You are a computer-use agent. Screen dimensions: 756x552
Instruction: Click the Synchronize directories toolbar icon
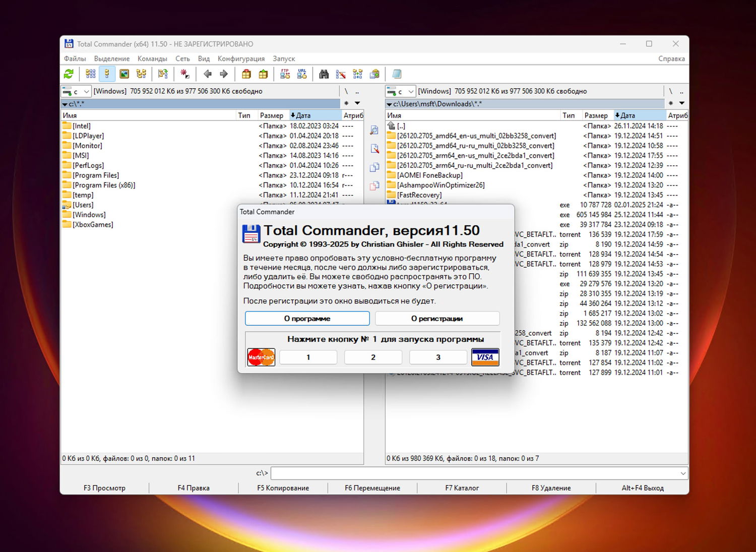pyautogui.click(x=358, y=74)
